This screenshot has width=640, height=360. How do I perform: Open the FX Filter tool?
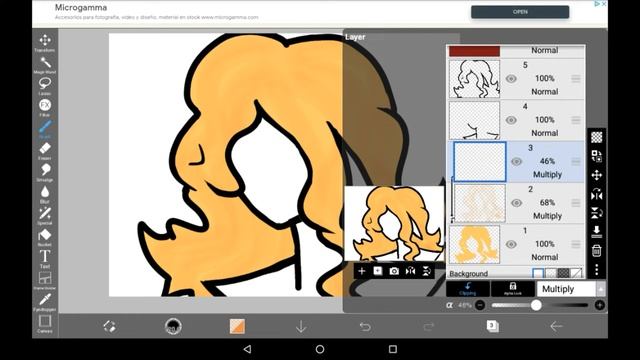[45, 107]
